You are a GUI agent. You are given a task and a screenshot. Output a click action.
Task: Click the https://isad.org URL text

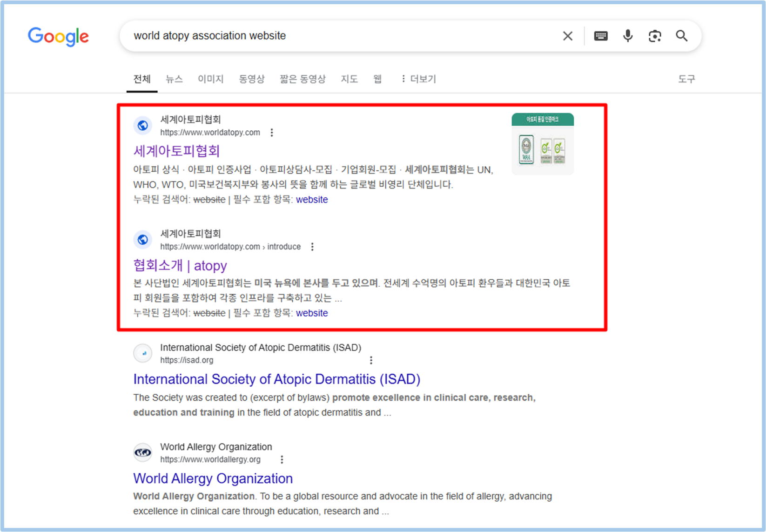(x=187, y=360)
